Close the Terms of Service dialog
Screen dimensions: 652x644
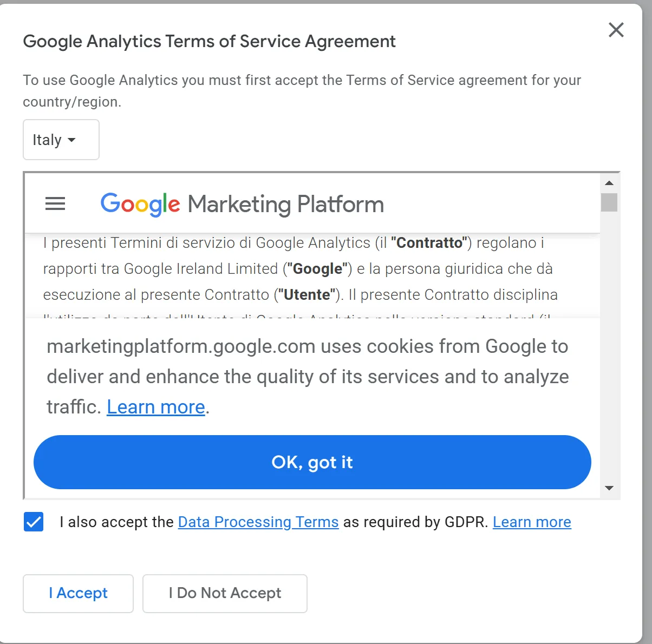(x=616, y=30)
